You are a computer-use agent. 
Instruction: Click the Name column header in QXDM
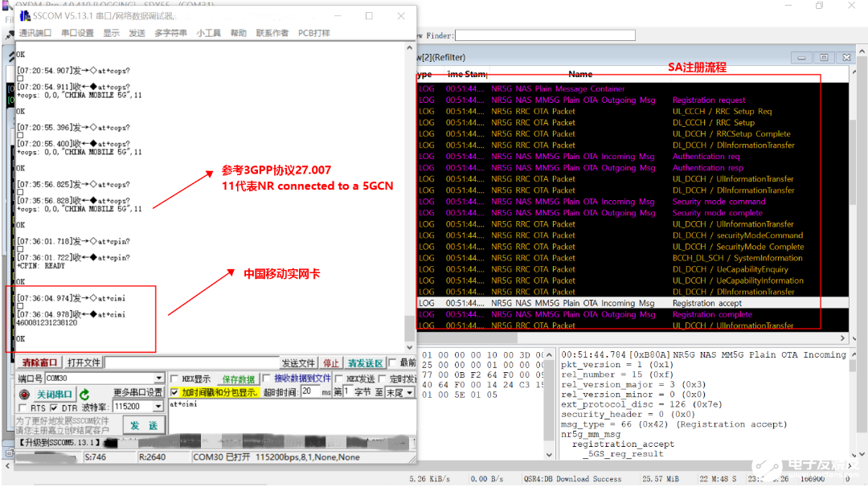point(579,74)
